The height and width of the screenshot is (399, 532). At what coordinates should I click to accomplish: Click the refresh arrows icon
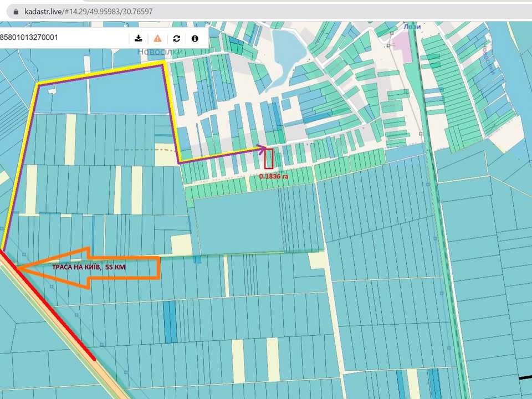[x=176, y=38]
